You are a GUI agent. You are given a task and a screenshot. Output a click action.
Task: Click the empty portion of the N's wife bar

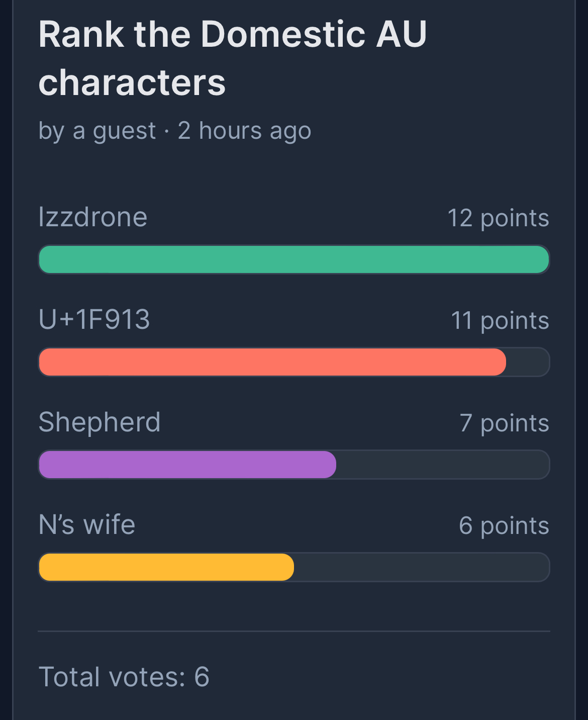422,567
